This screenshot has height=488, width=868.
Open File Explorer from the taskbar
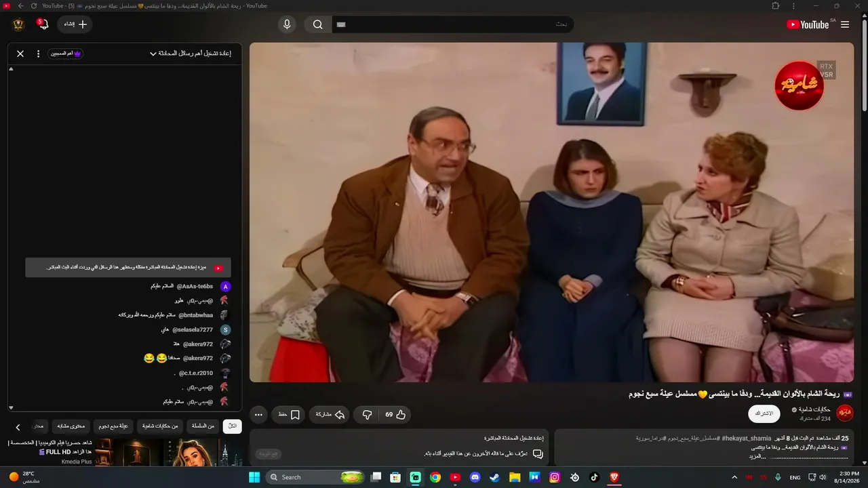[x=515, y=477]
